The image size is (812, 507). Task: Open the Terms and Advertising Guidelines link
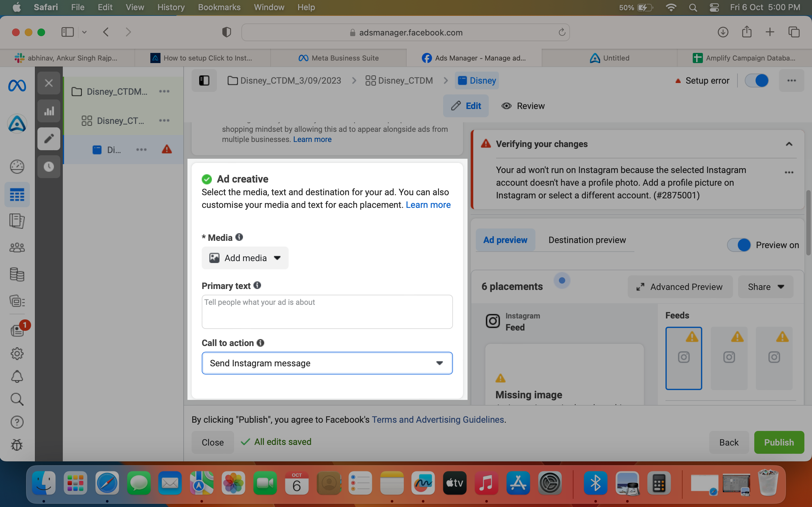(438, 420)
